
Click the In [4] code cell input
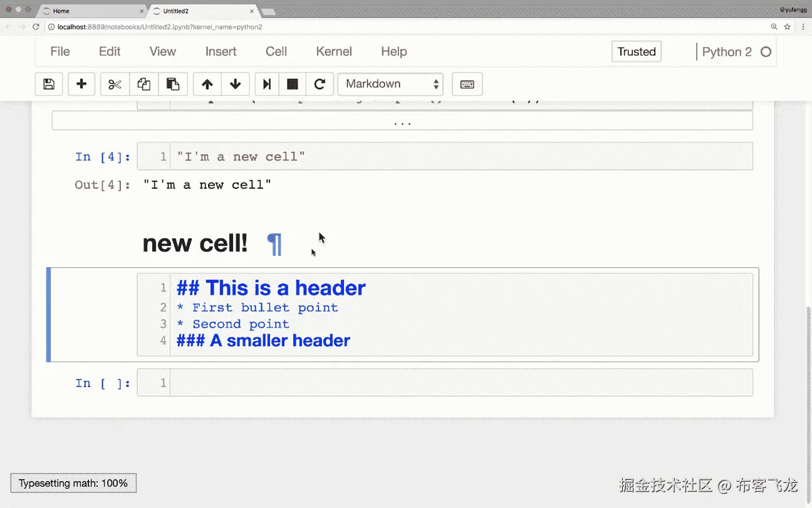click(x=461, y=156)
